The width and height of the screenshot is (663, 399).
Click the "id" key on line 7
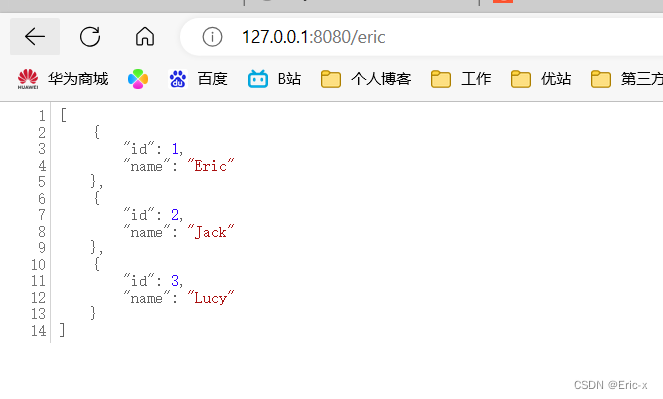point(139,215)
